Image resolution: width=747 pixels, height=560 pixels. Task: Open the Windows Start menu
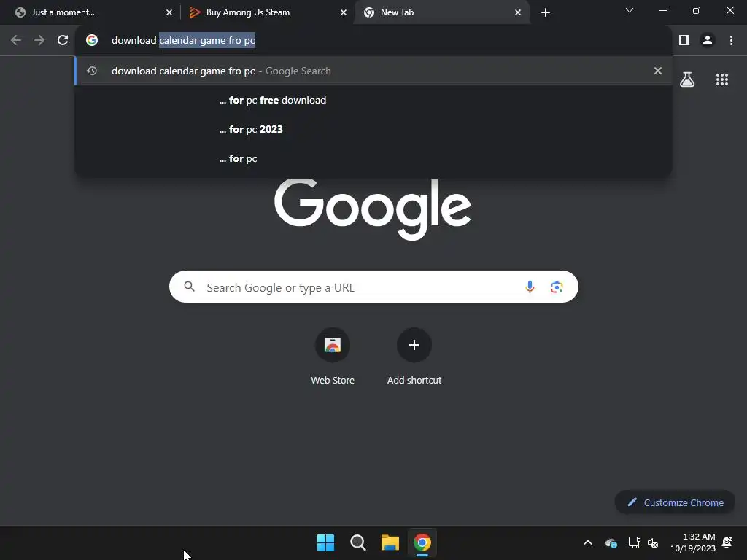click(x=326, y=542)
